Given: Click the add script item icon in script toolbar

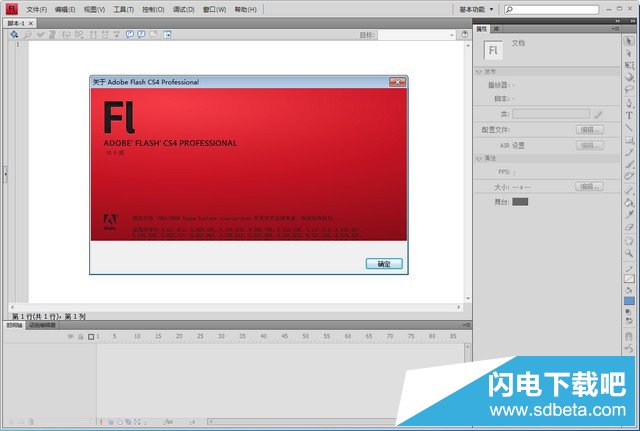Looking at the screenshot, I should (14, 35).
